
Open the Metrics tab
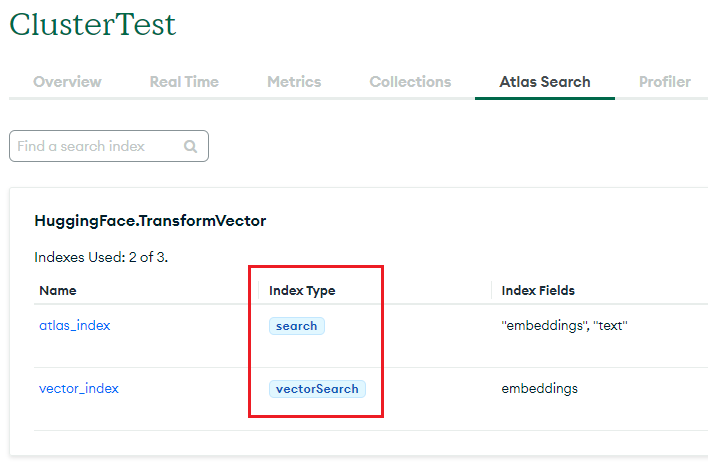point(294,82)
